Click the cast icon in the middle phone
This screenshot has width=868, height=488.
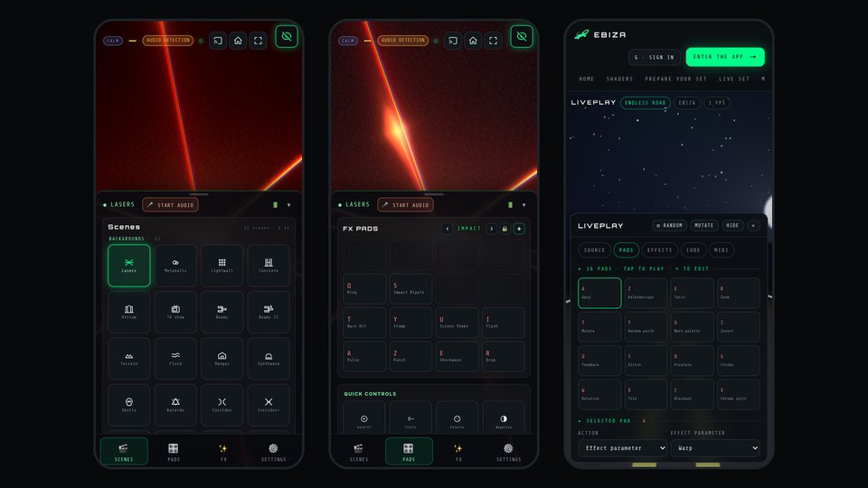[x=453, y=41]
